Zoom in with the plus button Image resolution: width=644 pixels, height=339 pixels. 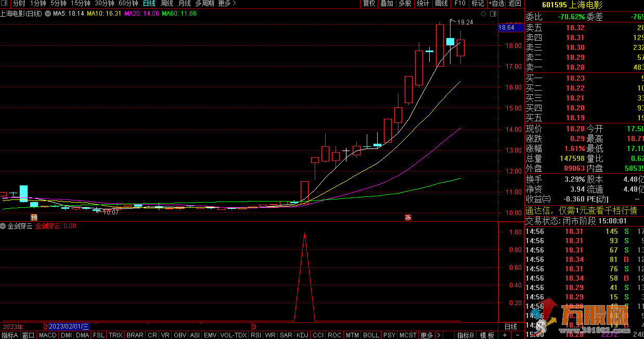click(x=505, y=335)
